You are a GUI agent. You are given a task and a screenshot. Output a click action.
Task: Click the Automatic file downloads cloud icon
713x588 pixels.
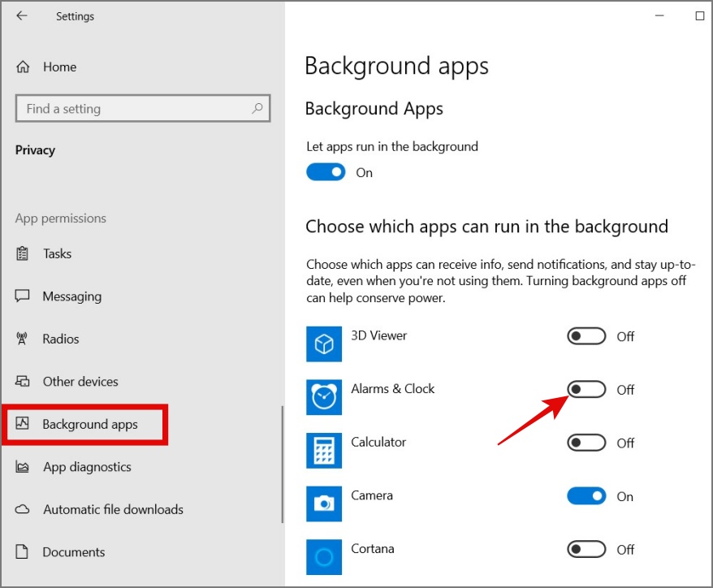pyautogui.click(x=22, y=509)
